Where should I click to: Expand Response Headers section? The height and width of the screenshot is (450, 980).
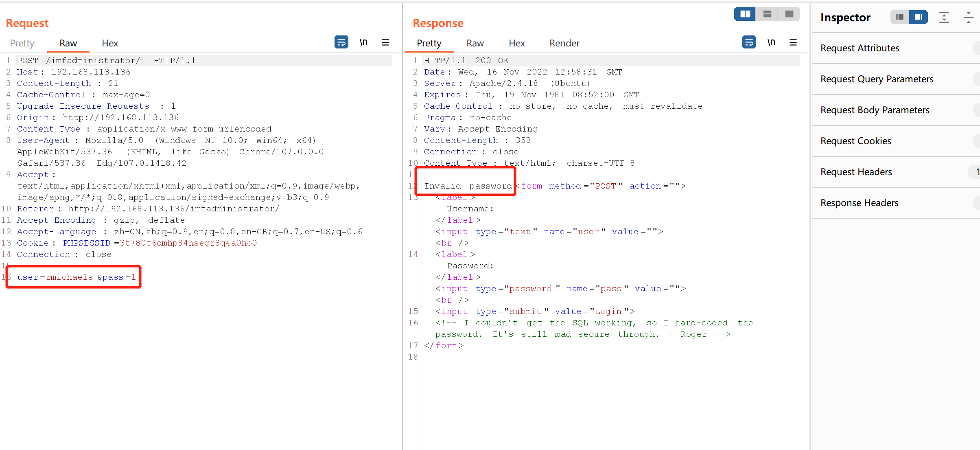pos(859,203)
